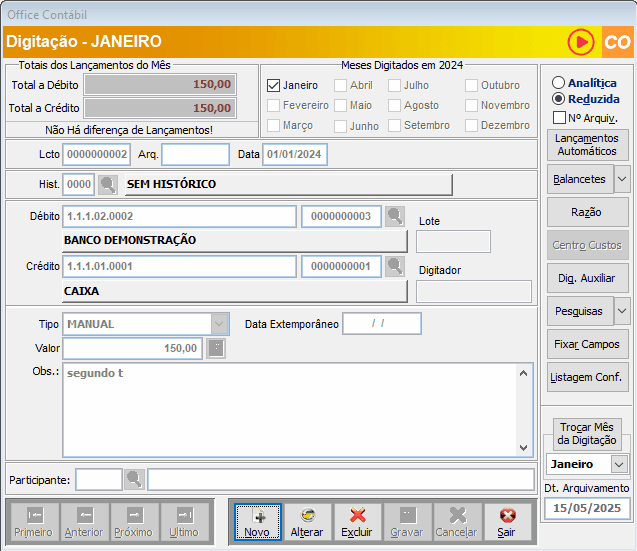The width and height of the screenshot is (637, 551).
Task: Select the Analítica radio option
Action: [558, 83]
